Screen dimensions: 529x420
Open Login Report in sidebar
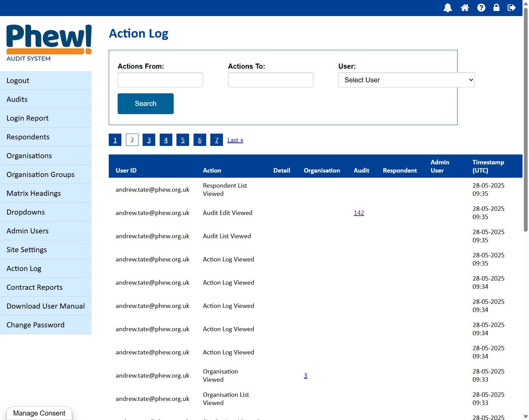pyautogui.click(x=46, y=118)
